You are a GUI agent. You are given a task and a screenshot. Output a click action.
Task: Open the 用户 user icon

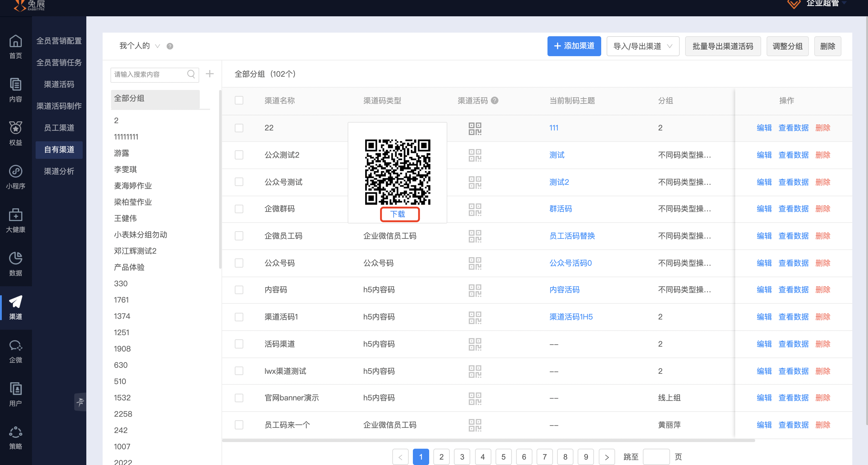pos(15,389)
